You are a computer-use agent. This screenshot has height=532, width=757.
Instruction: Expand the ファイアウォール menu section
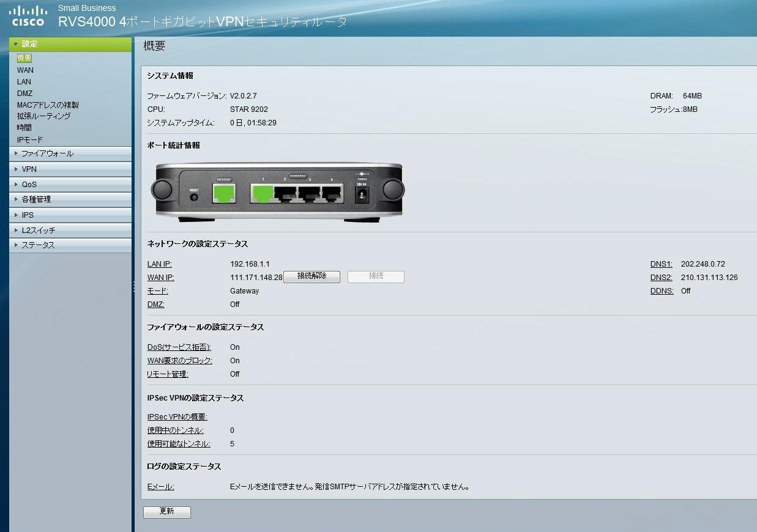pos(70,153)
